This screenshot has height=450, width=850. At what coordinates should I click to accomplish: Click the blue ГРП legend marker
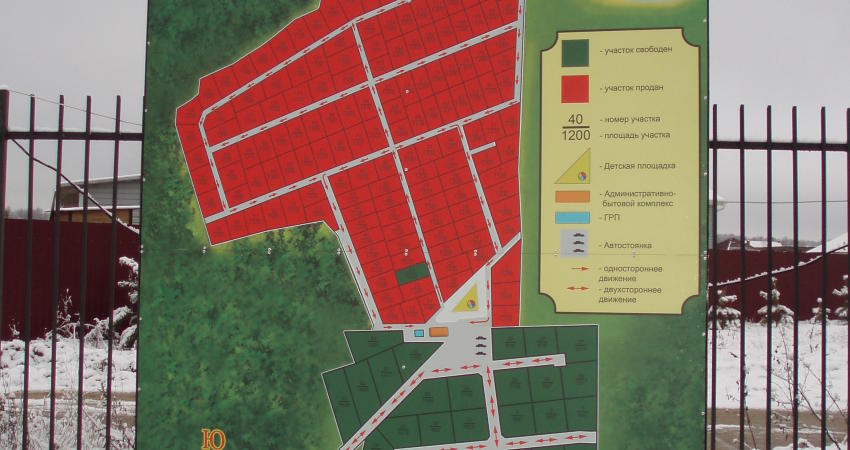coord(572,218)
